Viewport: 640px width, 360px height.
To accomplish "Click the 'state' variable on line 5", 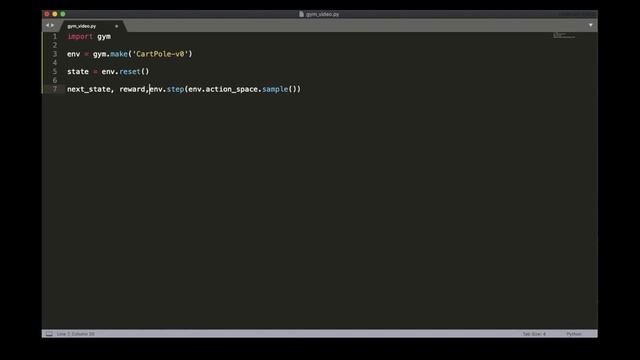I will pos(78,71).
